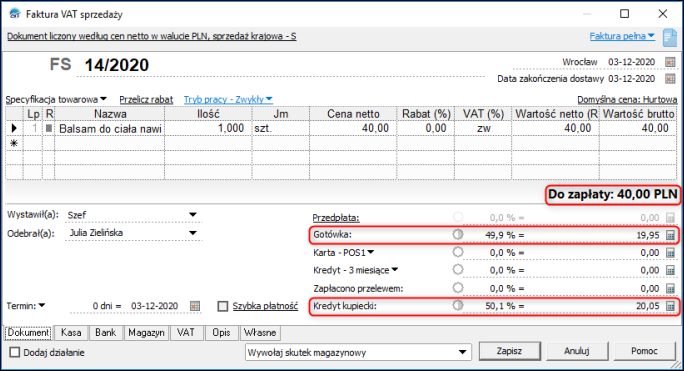Open calendar for Data zakończenia dostawy
The height and width of the screenshot is (371, 684).
tap(670, 79)
